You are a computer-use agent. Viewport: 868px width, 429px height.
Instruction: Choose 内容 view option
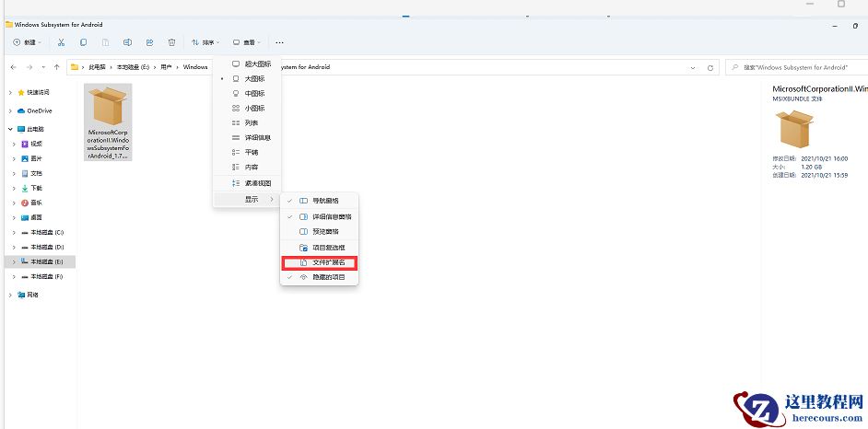(x=248, y=167)
